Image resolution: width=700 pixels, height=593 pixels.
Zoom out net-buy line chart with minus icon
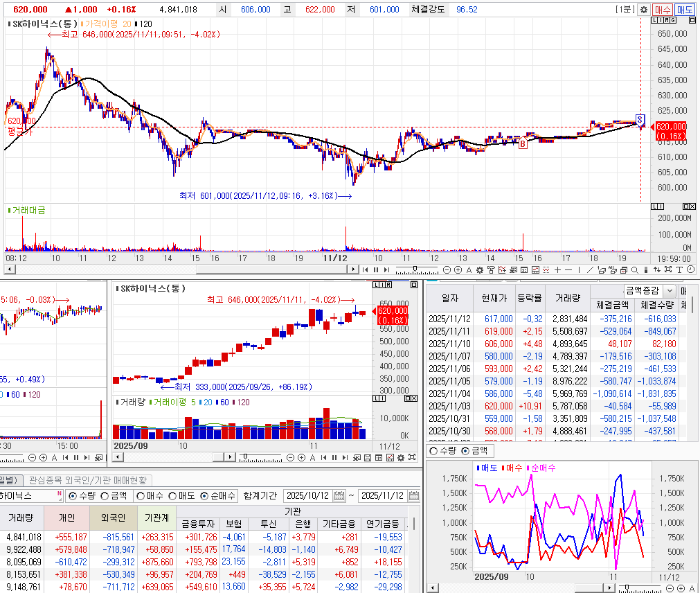point(670,589)
